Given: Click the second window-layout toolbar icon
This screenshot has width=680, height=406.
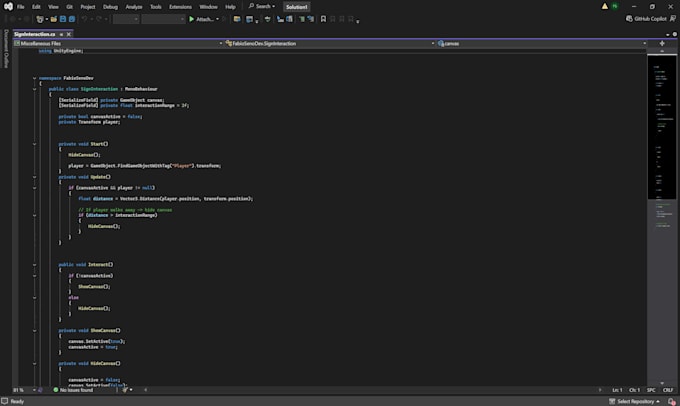Looking at the screenshot, I should click(249, 19).
